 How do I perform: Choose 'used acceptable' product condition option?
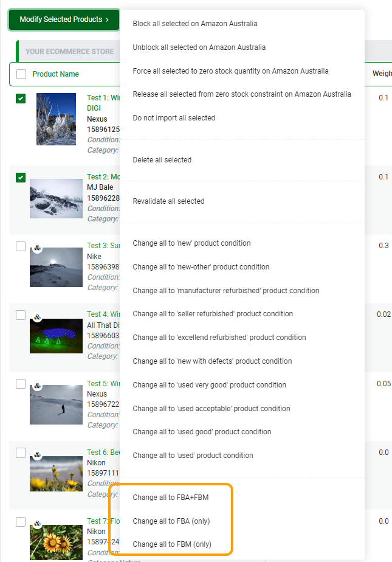click(x=211, y=409)
